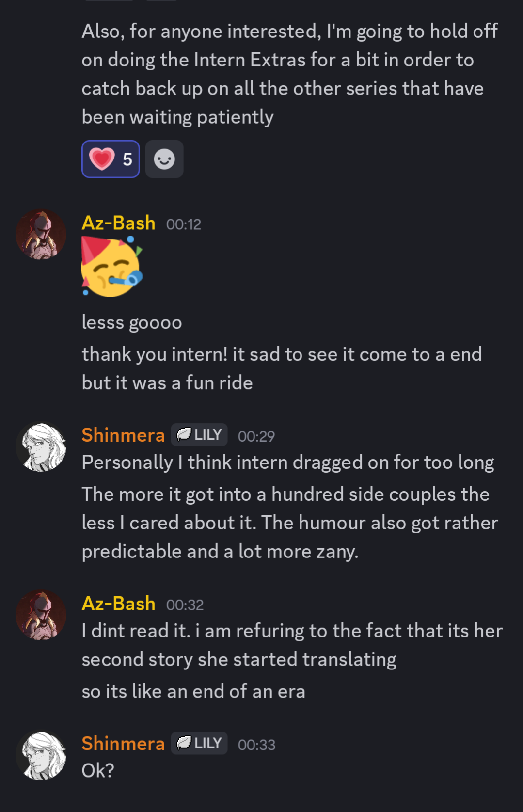Viewport: 523px width, 812px height.
Task: Toggle the heart reaction with 5 votes
Action: click(x=111, y=159)
